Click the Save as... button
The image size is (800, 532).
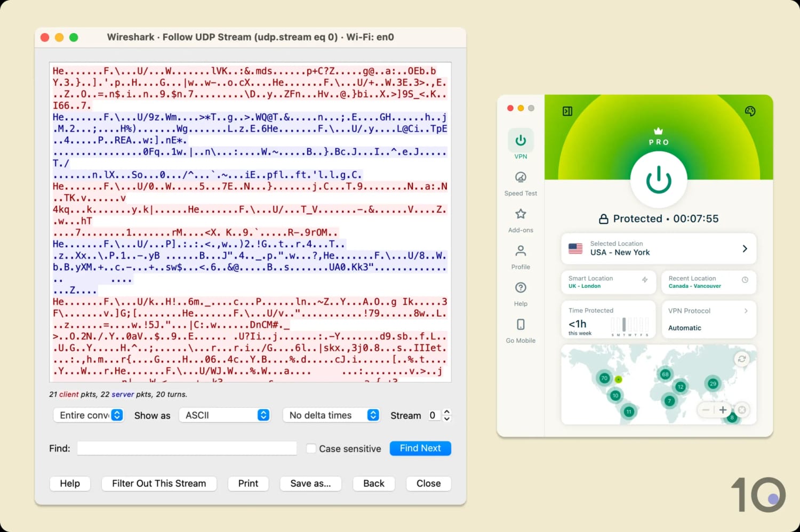(310, 483)
